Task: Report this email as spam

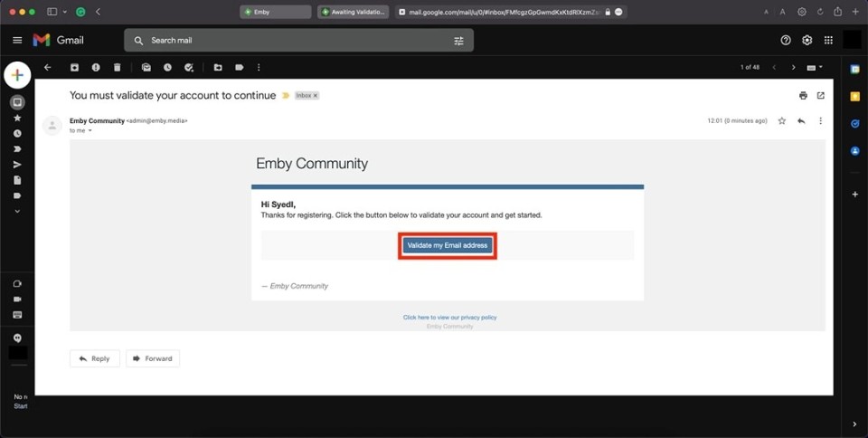Action: 96,67
